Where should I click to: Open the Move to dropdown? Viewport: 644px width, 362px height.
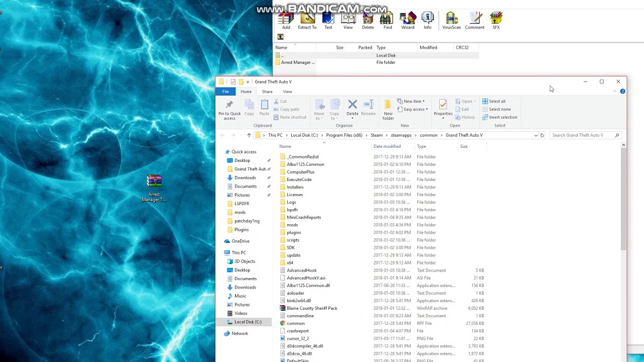tap(319, 110)
